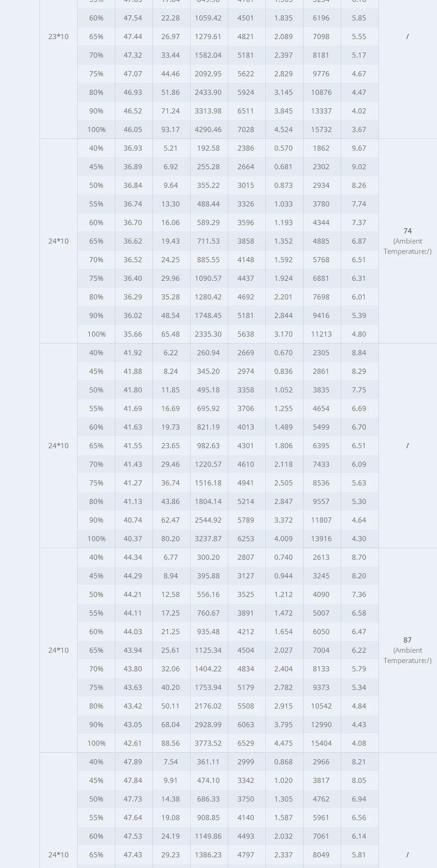Select the cell with value 13916
Viewport: 437px width, 868px height.
click(x=321, y=539)
